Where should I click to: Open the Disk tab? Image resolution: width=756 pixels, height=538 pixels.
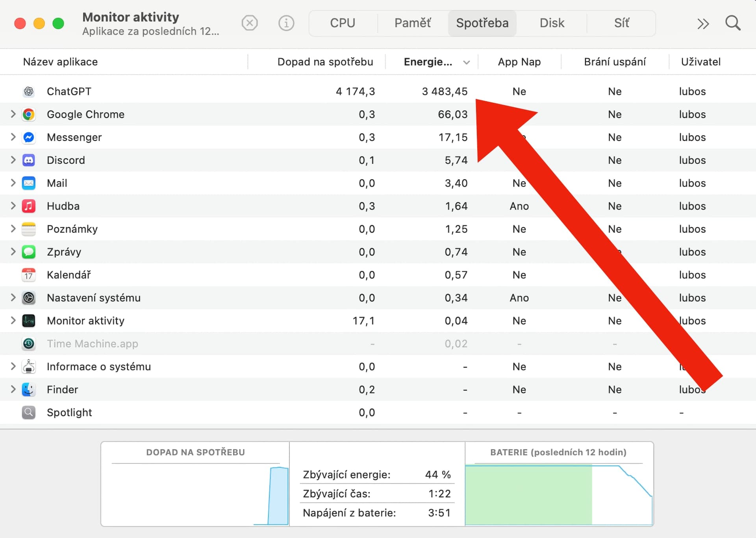(x=552, y=23)
